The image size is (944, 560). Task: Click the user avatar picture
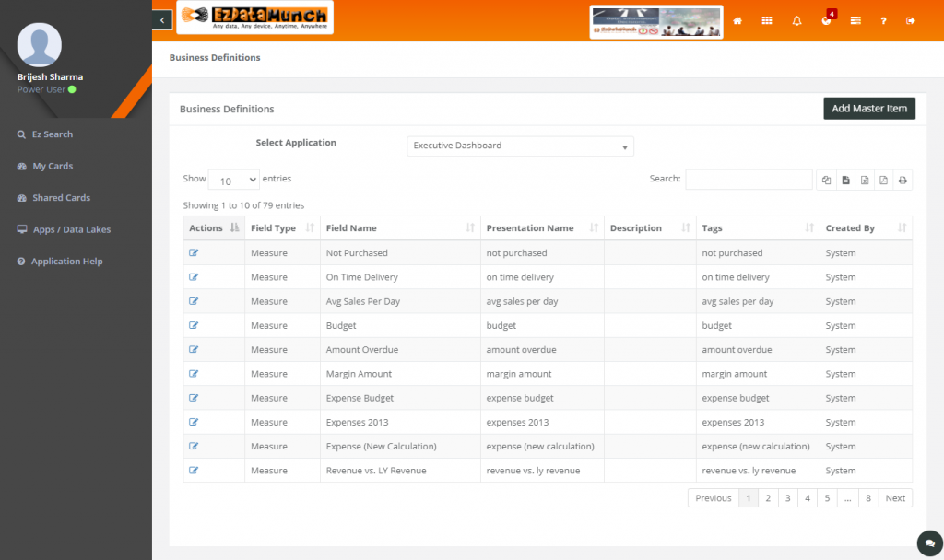[x=39, y=45]
